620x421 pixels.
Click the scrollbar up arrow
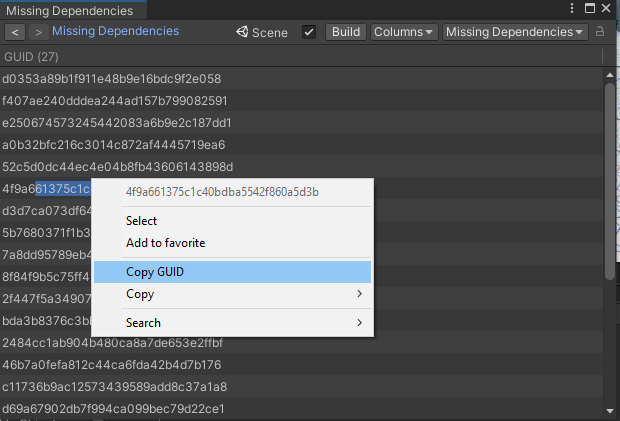pyautogui.click(x=609, y=75)
